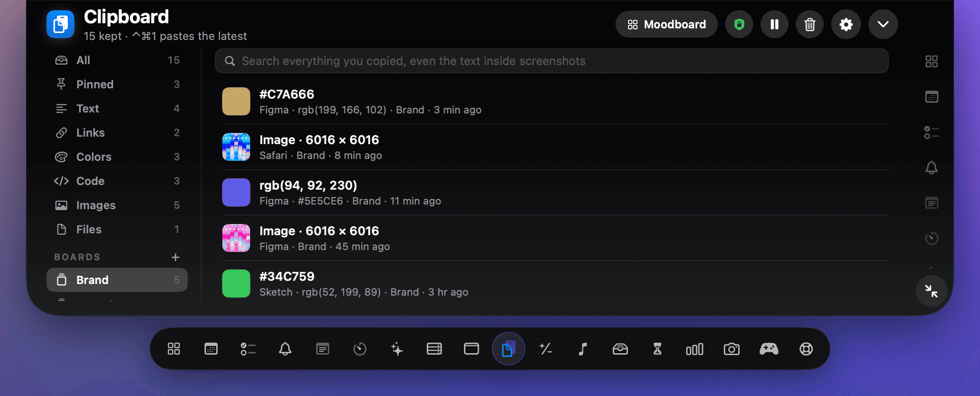The image size is (980, 396).
Task: Expand the header chevron menu
Action: [883, 24]
